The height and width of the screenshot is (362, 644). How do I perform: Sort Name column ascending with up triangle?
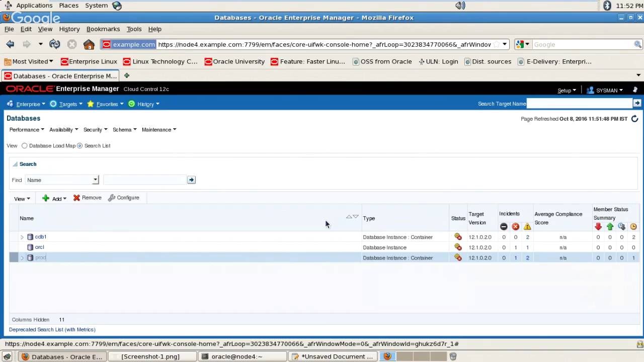click(x=349, y=217)
